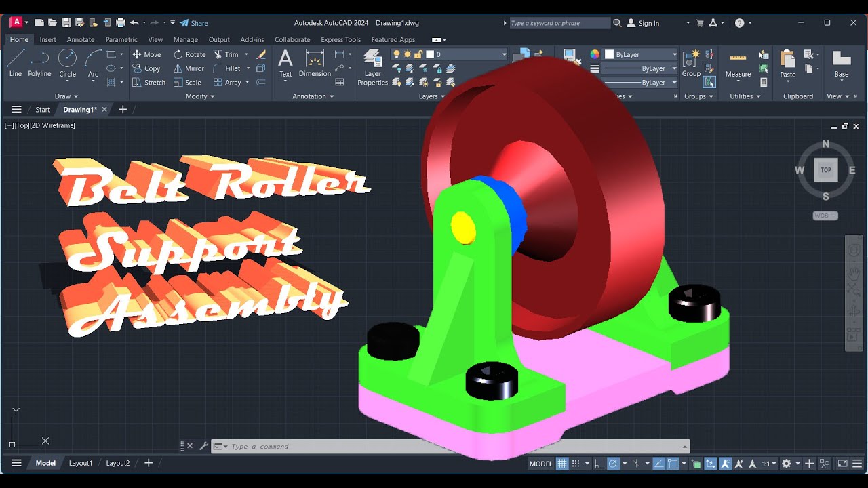
Task: Click the Share button
Action: pyautogui.click(x=195, y=23)
